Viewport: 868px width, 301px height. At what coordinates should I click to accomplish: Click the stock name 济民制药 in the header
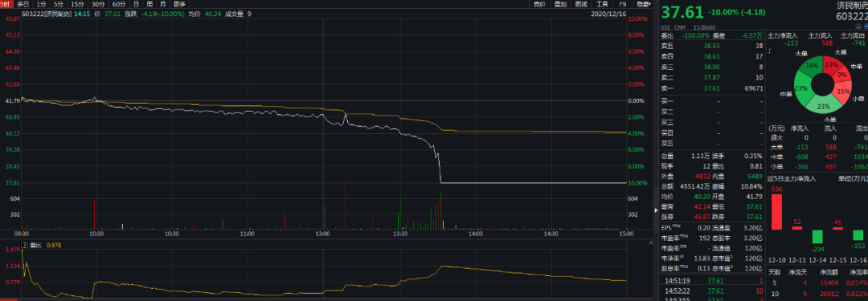852,5
